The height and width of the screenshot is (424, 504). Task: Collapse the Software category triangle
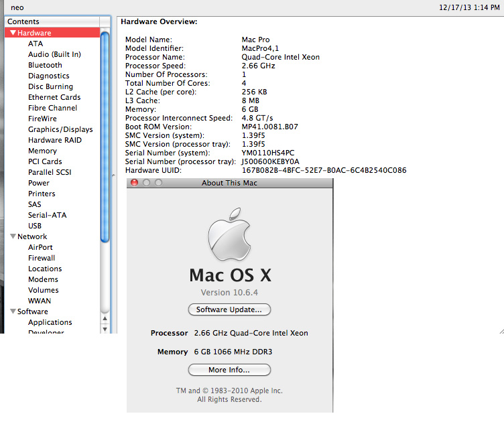tap(13, 311)
